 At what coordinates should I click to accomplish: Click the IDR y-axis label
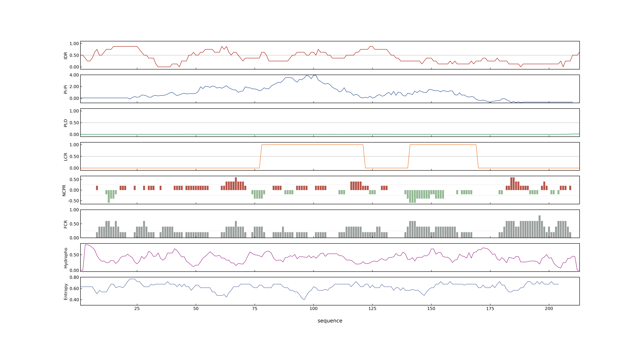[x=66, y=55]
